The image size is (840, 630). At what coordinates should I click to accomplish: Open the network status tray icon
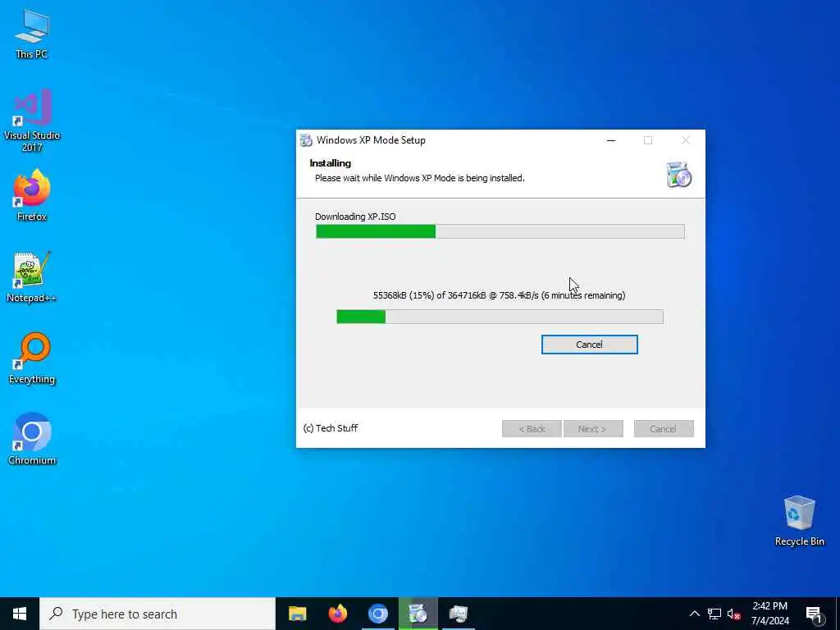pyautogui.click(x=714, y=614)
